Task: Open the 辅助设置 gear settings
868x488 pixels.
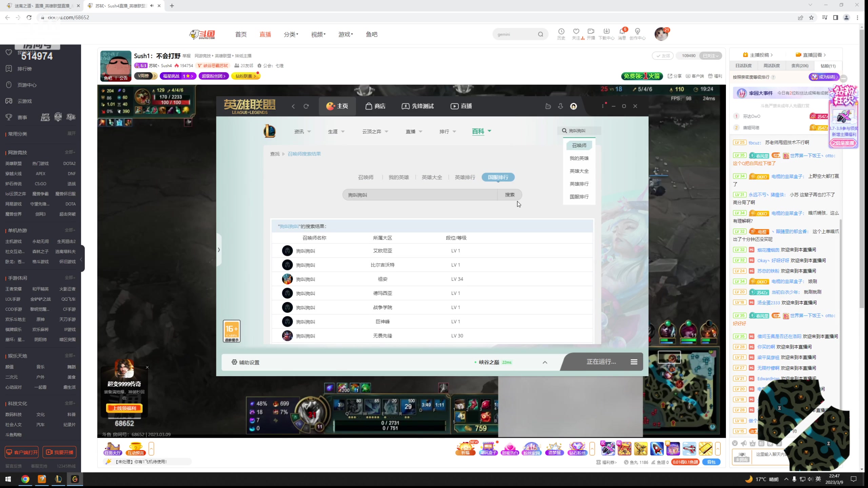Action: pos(245,362)
